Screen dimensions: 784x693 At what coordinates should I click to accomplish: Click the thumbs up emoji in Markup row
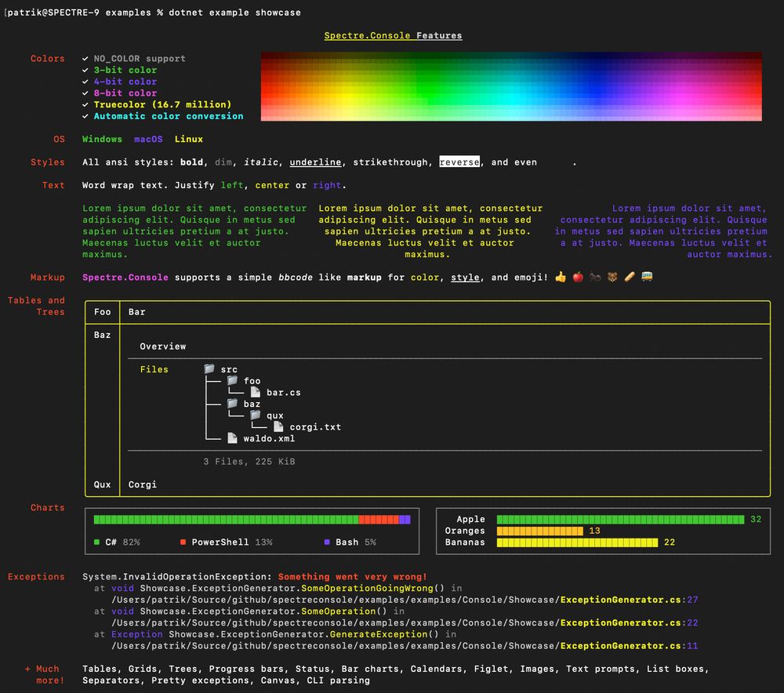tap(561, 277)
